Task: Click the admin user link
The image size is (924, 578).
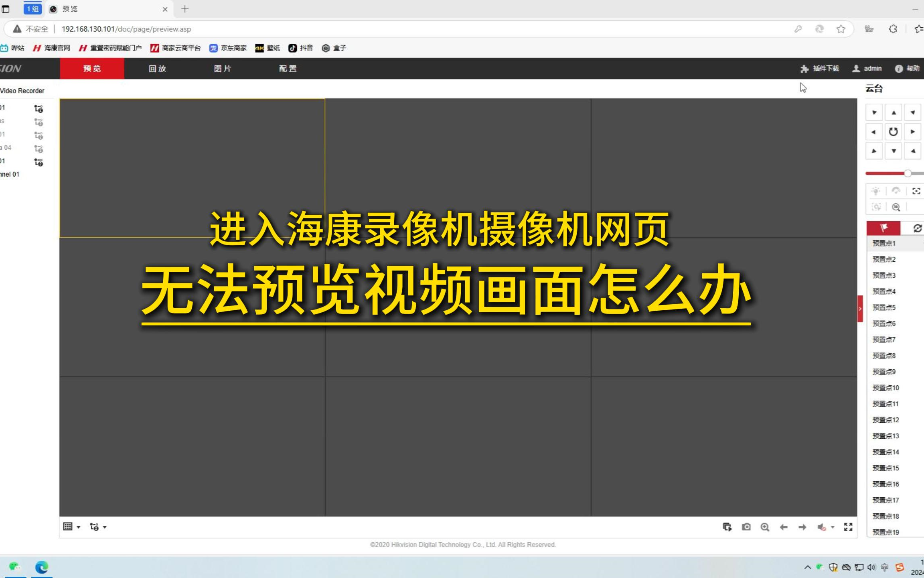Action: (867, 69)
